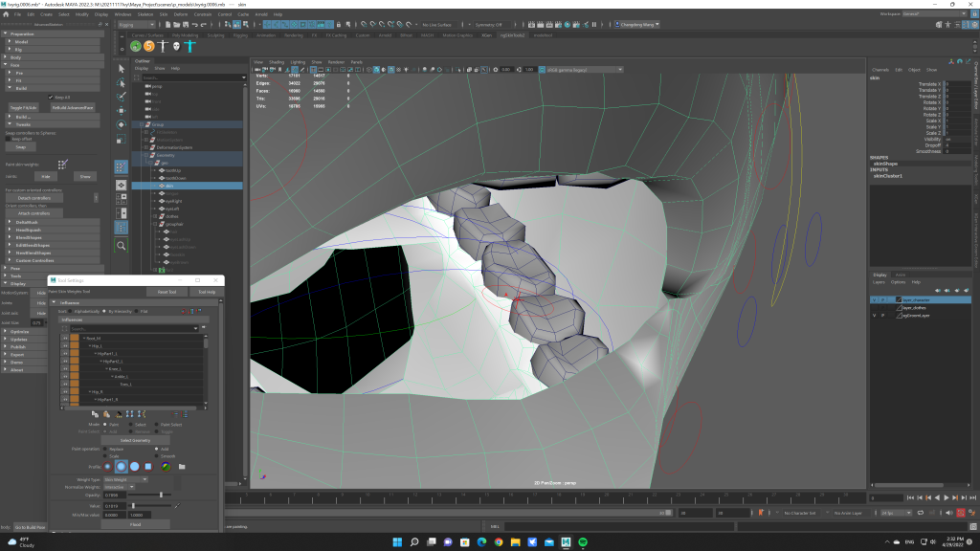This screenshot has width=980, height=551.
Task: Toggle visibility of layer_character layer
Action: pos(874,299)
